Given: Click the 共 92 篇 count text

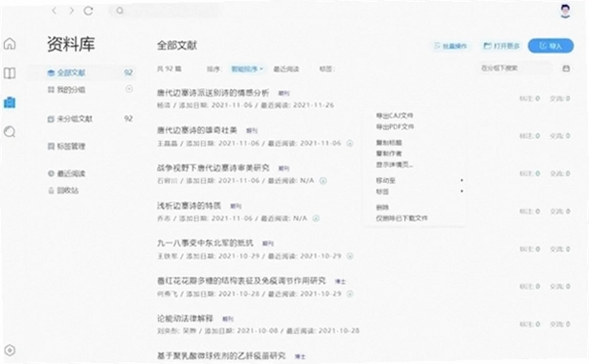Looking at the screenshot, I should click(169, 69).
